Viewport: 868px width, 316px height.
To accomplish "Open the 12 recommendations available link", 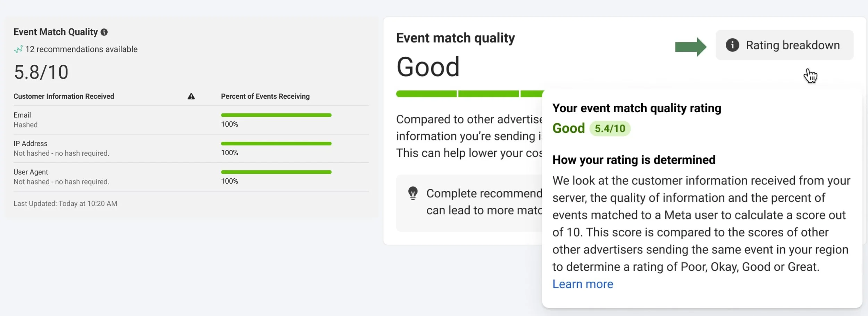I will [x=81, y=49].
